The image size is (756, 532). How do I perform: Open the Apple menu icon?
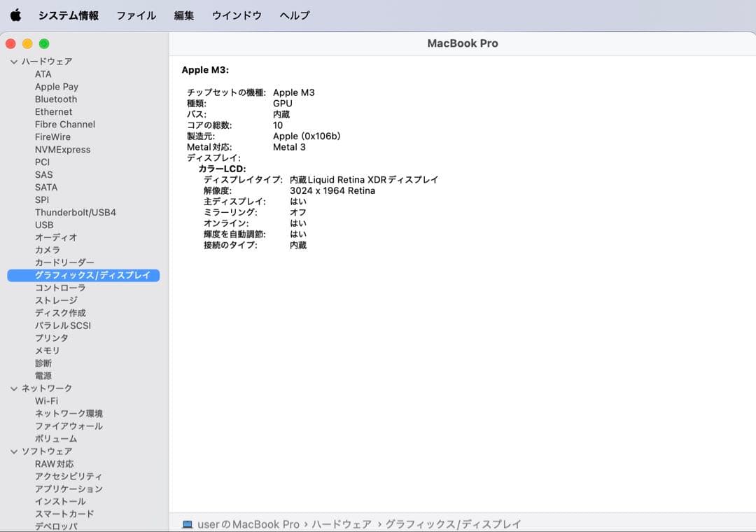tap(15, 15)
